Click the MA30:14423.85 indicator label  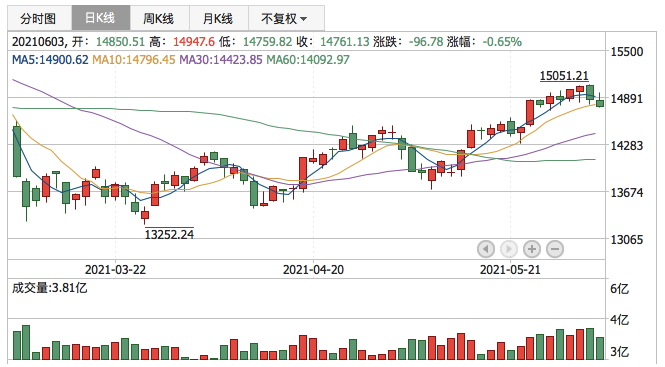221,60
